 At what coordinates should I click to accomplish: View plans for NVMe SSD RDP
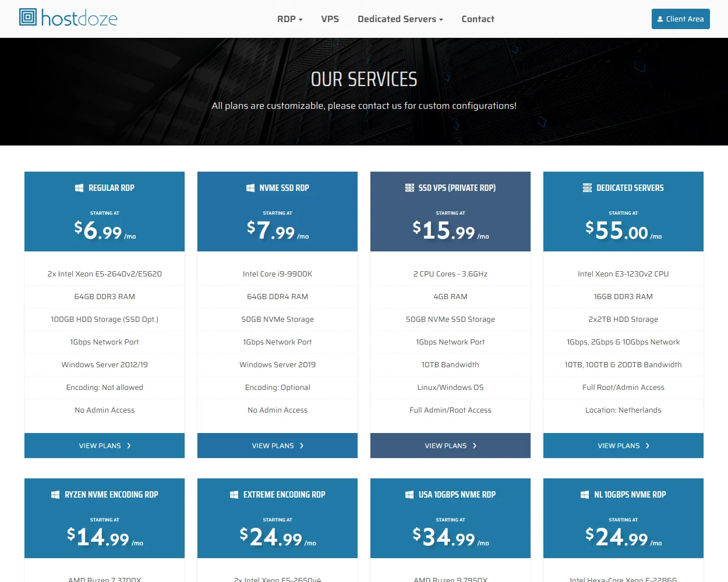point(277,445)
